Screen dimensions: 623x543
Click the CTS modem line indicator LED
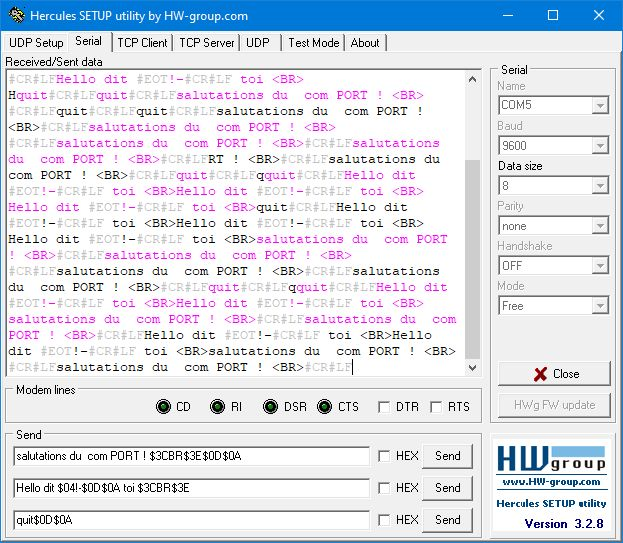coord(324,406)
